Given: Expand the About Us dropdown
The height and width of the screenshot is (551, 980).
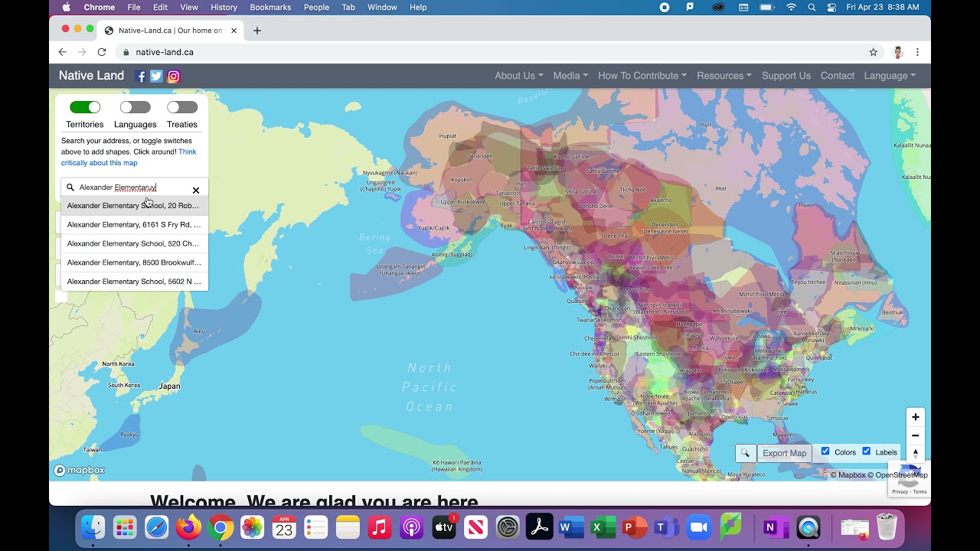Looking at the screenshot, I should (x=519, y=76).
